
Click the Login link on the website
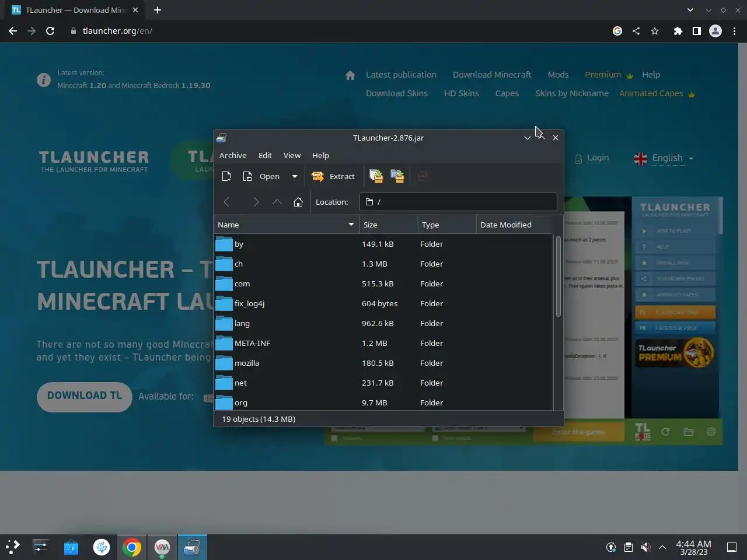click(598, 157)
